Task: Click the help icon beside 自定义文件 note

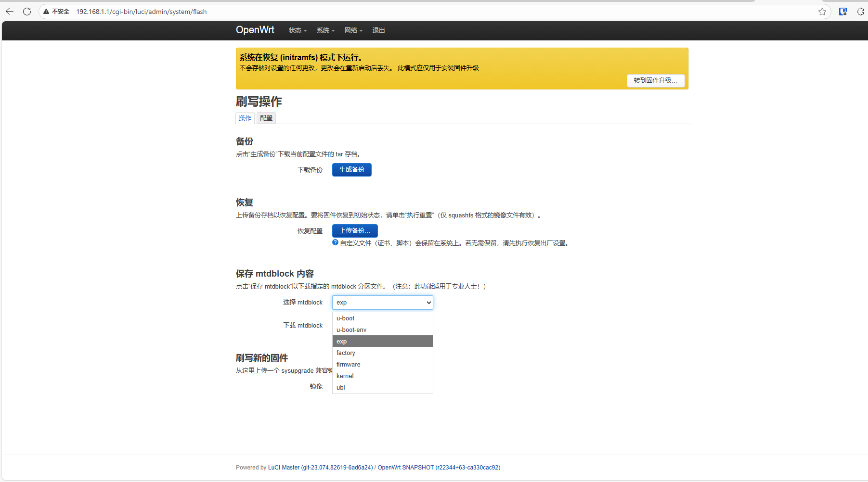Action: coord(335,242)
